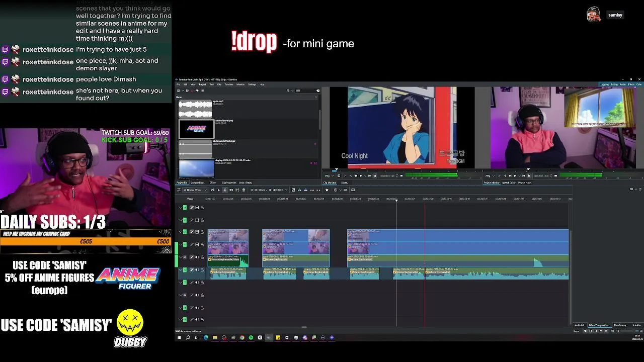644x362 pixels.
Task: Click the add clip icon in bin
Action: pyautogui.click(x=179, y=90)
